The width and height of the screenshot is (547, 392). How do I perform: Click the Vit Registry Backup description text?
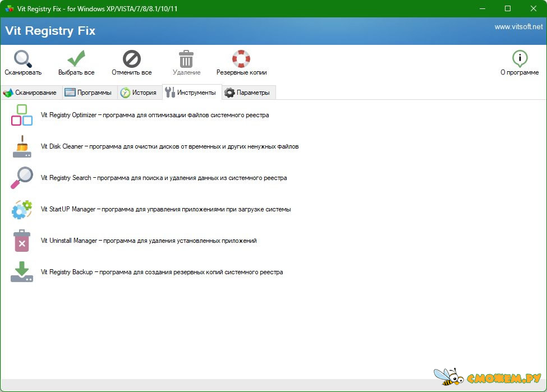[x=162, y=272]
